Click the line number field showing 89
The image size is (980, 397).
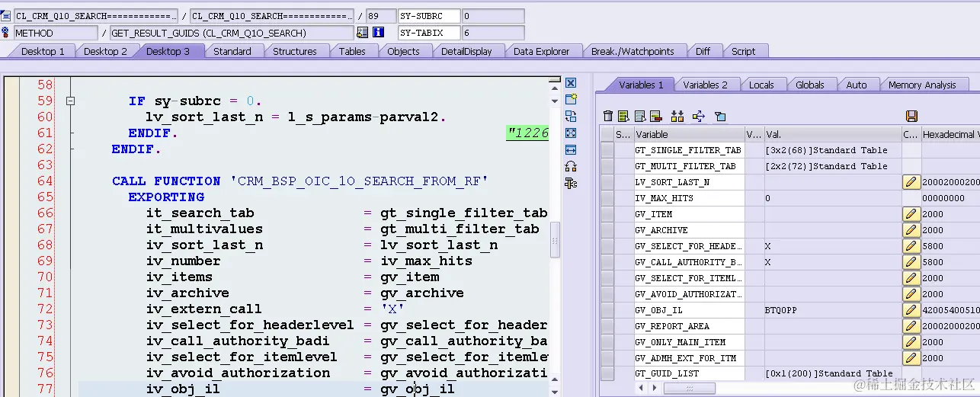pos(380,16)
